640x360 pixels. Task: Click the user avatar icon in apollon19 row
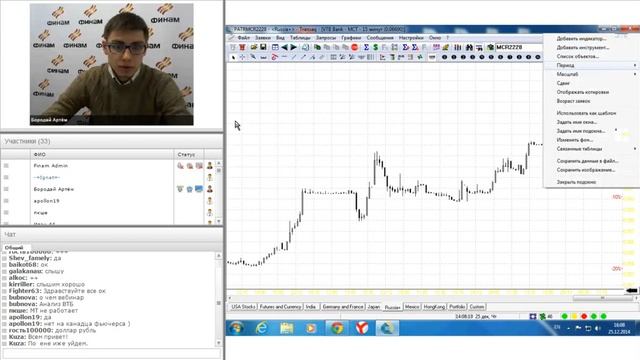click(x=210, y=201)
